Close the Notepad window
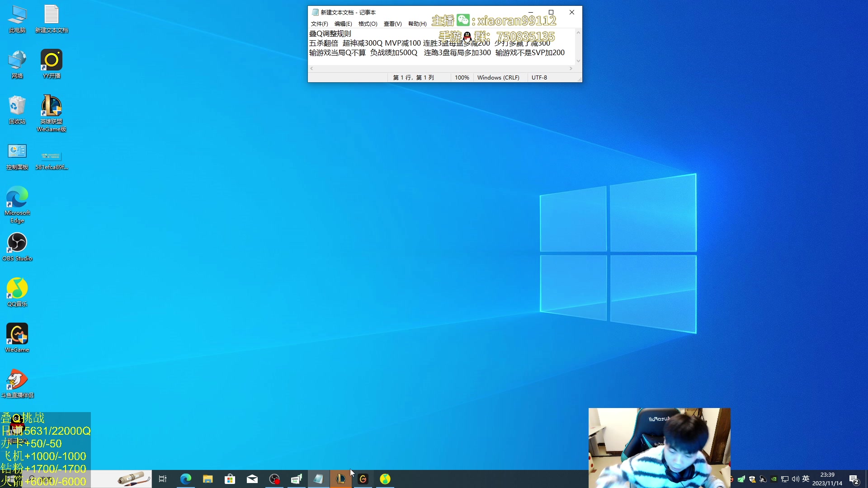 click(572, 12)
